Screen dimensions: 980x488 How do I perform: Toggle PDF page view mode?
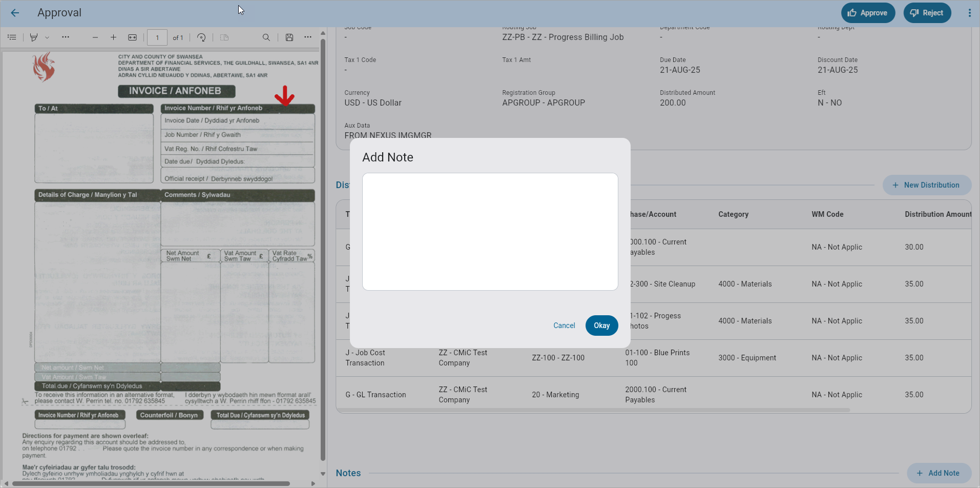(x=224, y=37)
